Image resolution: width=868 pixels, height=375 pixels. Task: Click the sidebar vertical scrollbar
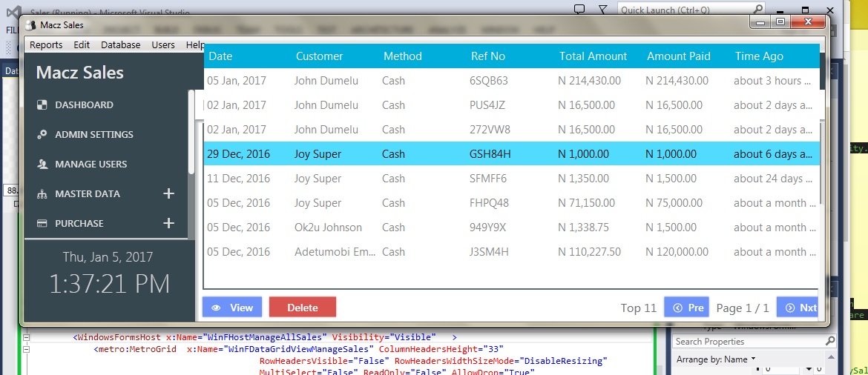[x=191, y=133]
